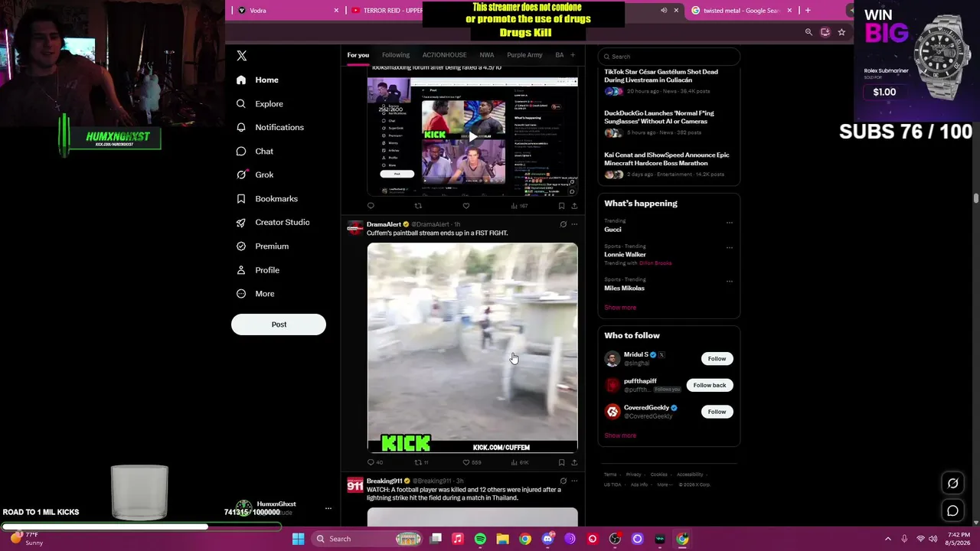Switch to the Following tab
The height and width of the screenshot is (551, 980).
[x=396, y=55]
